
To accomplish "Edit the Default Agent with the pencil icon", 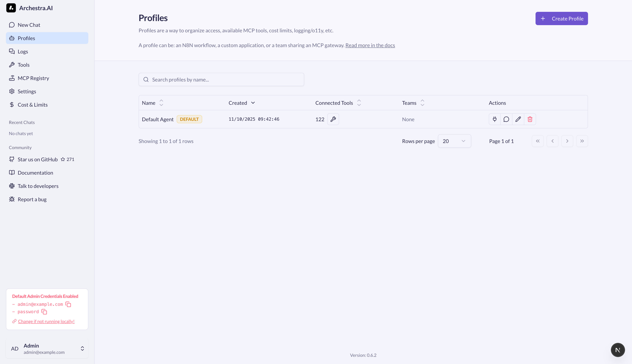I will [x=518, y=119].
